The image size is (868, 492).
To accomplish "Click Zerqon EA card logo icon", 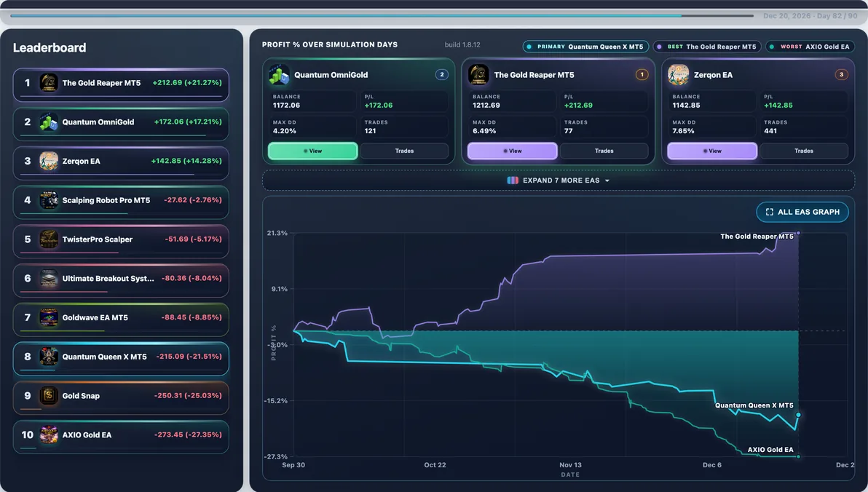I will point(679,75).
